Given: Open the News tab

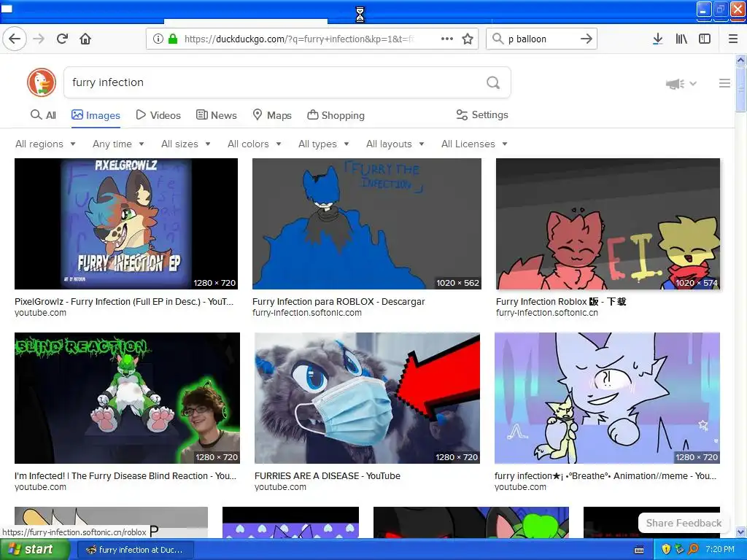Looking at the screenshot, I should pyautogui.click(x=216, y=115).
